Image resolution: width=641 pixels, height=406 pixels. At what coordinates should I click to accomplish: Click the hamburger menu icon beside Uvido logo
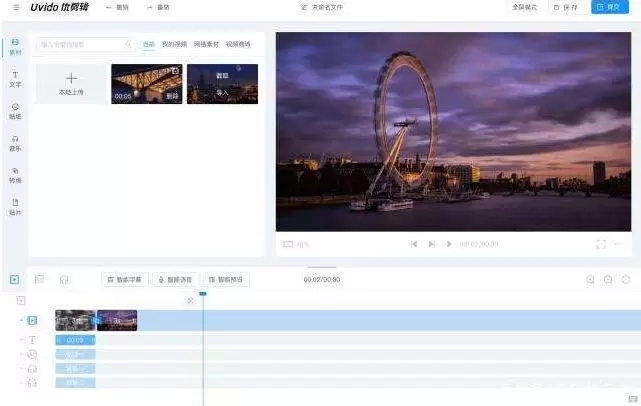point(16,7)
